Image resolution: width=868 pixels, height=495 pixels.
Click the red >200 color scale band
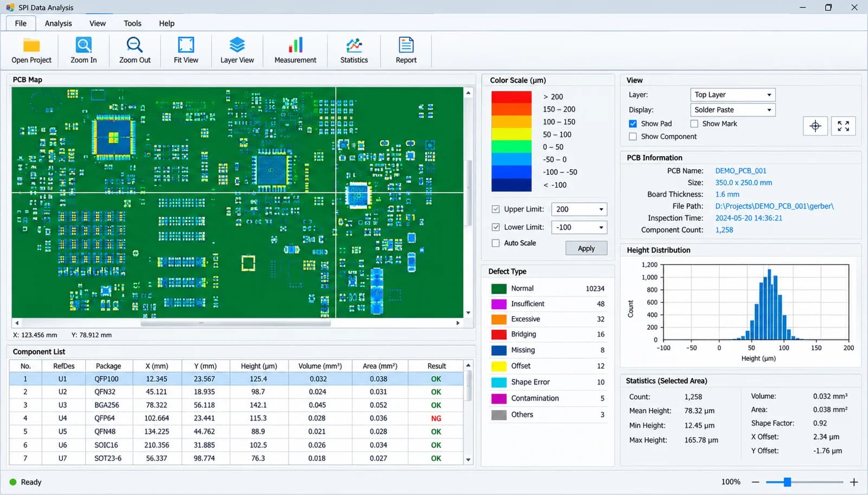[x=511, y=97]
